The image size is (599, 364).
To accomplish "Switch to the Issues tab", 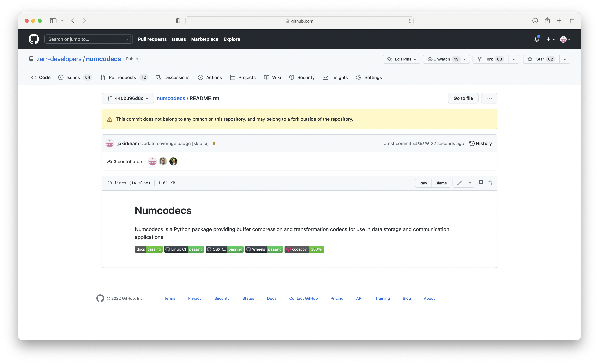I will point(73,77).
